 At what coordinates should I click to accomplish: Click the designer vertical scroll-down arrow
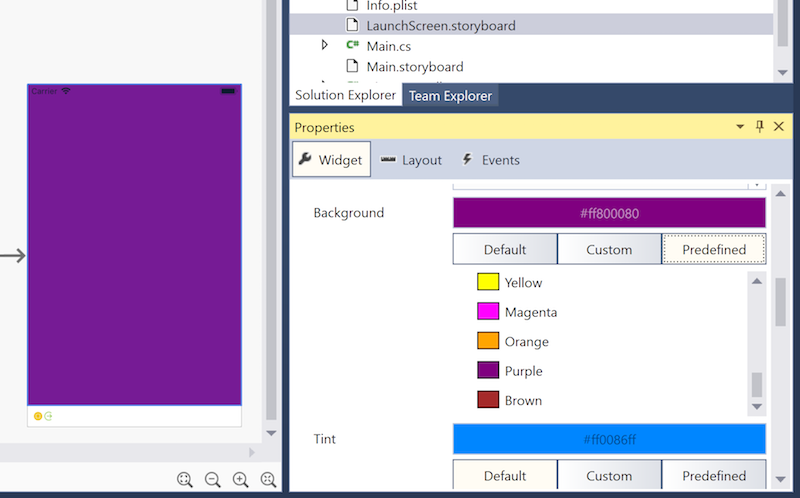click(271, 433)
